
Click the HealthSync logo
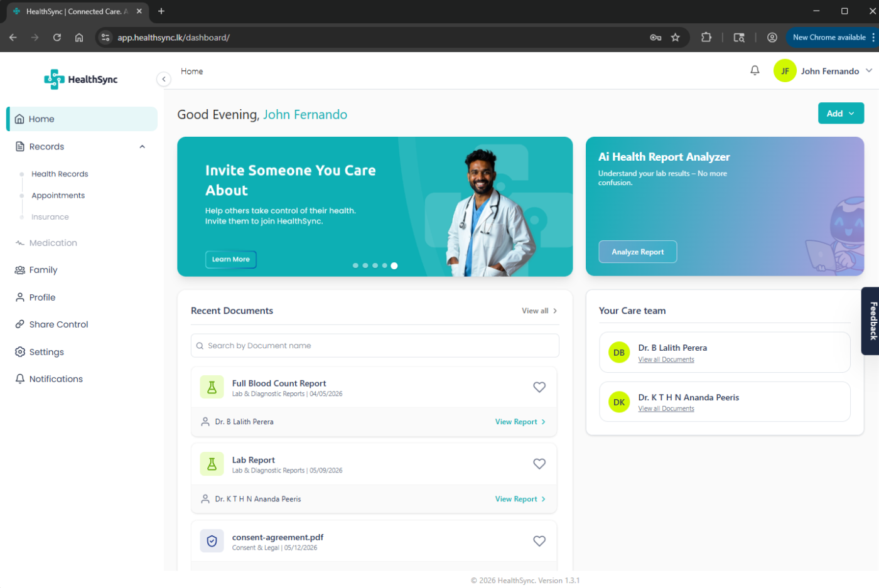[x=81, y=79]
